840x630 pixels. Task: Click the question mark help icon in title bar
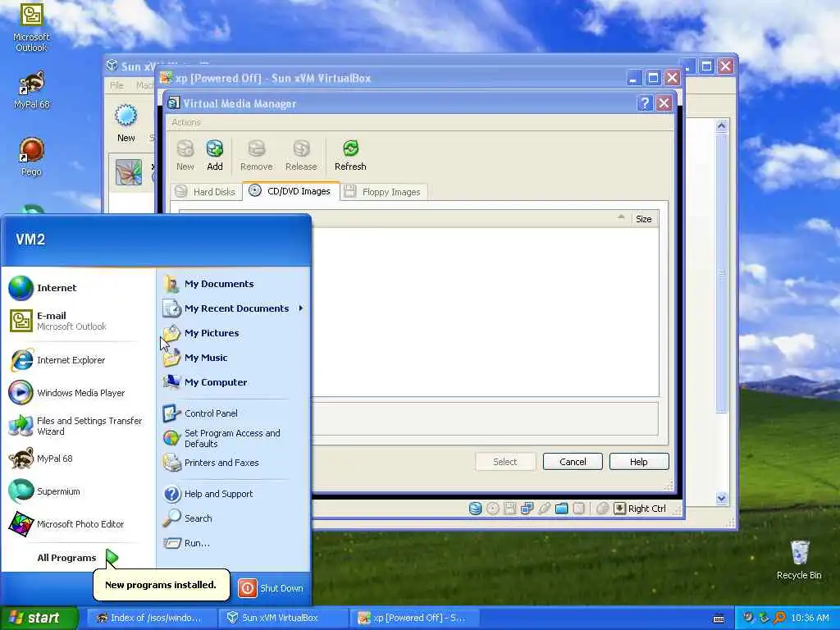pos(645,103)
